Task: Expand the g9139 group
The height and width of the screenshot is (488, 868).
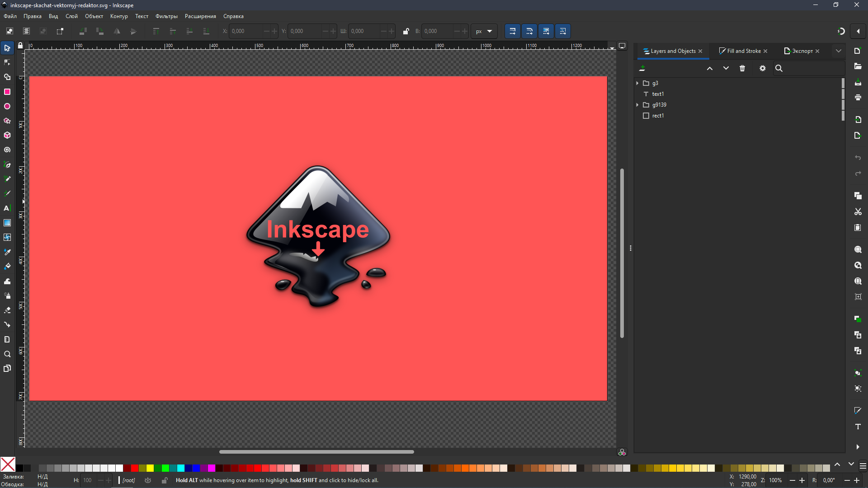Action: [637, 105]
